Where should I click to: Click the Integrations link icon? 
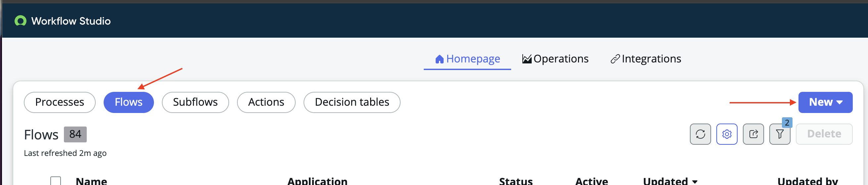[x=615, y=59]
